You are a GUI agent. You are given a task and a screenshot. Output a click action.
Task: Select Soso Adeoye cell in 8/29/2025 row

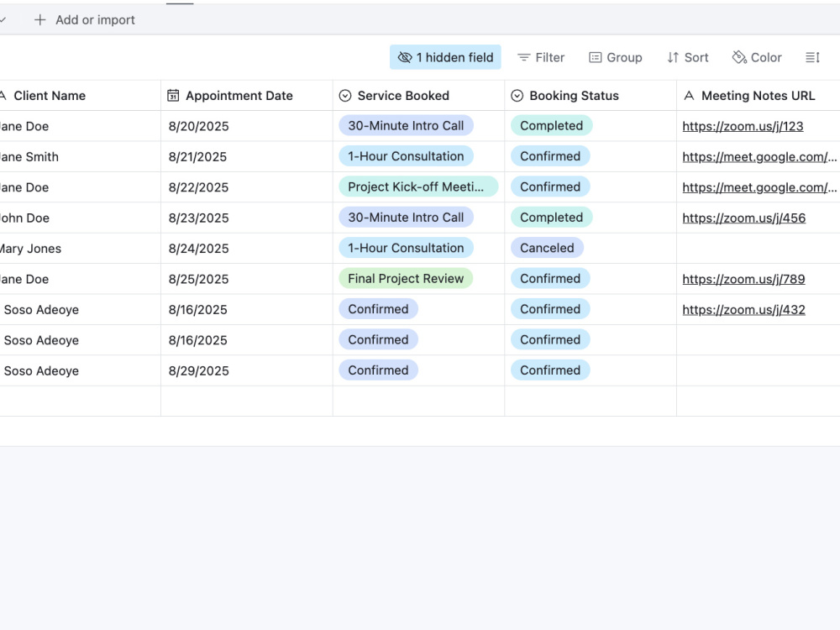click(81, 370)
